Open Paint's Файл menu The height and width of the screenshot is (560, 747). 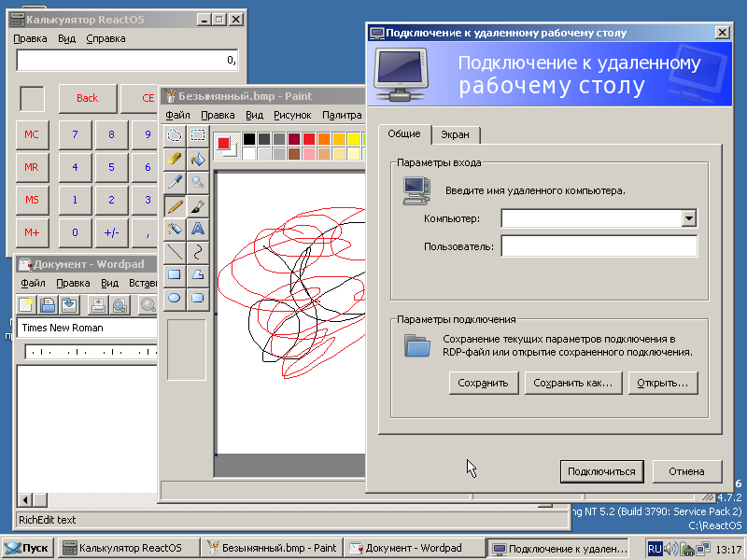tap(177, 115)
